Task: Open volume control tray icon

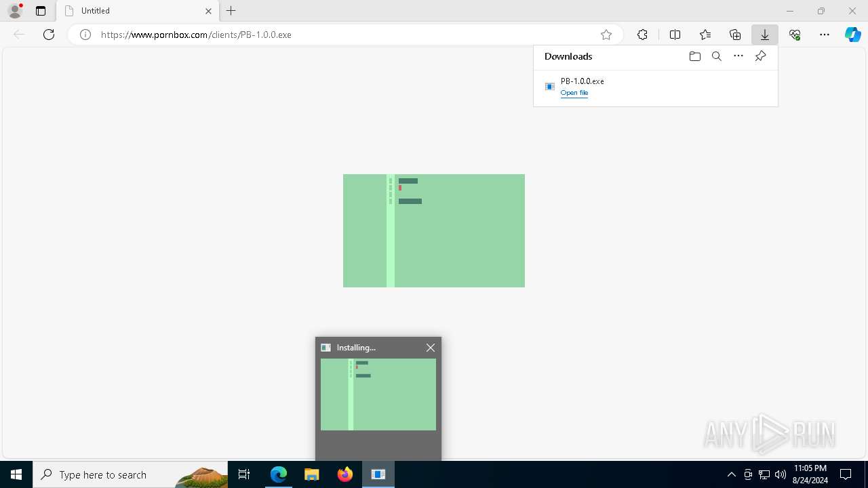Action: click(780, 474)
